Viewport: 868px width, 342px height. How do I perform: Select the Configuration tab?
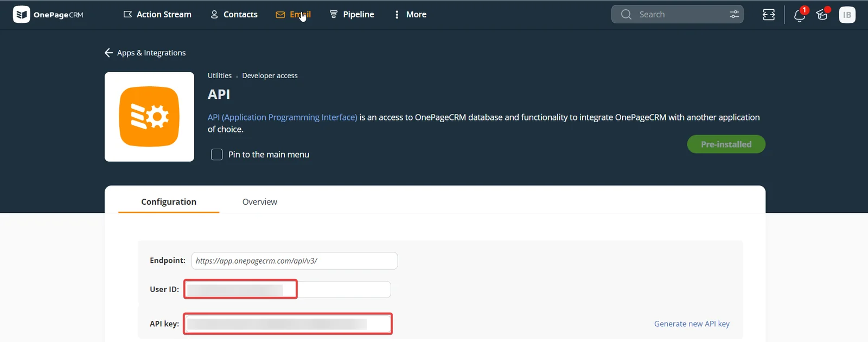pyautogui.click(x=169, y=201)
